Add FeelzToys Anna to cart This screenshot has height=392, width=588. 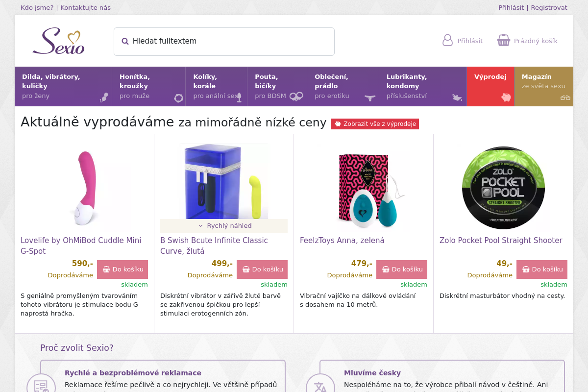pyautogui.click(x=402, y=269)
